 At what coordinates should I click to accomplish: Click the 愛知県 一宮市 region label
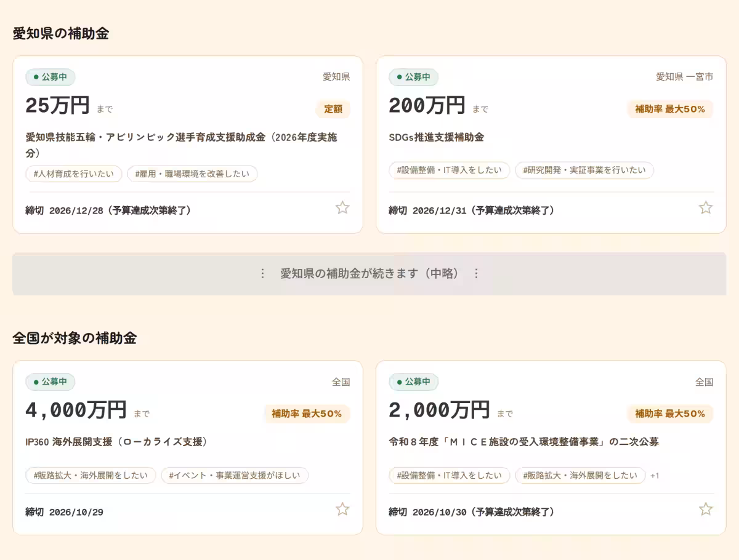685,77
